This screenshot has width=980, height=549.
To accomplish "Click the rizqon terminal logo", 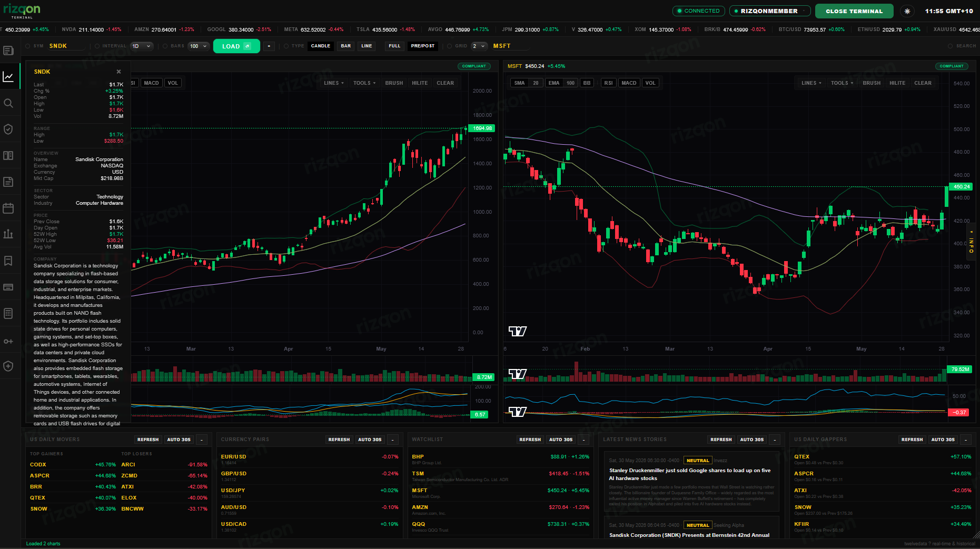I will coord(22,11).
